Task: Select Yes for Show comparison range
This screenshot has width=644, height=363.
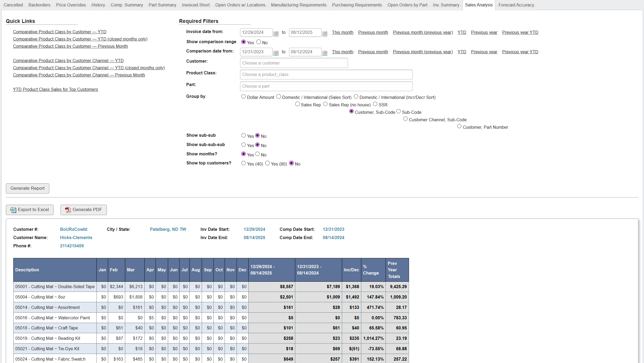Action: pyautogui.click(x=244, y=42)
